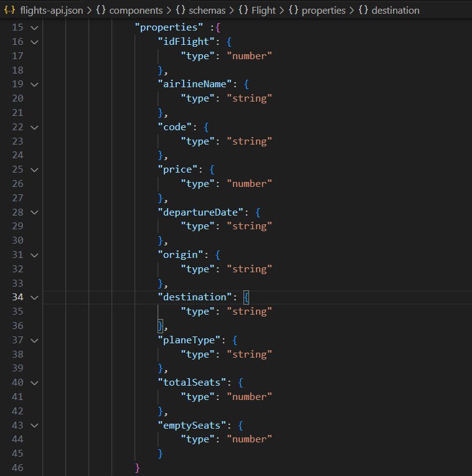Click the pink closing brace on line 46
This screenshot has height=476, width=472.
pyautogui.click(x=138, y=468)
